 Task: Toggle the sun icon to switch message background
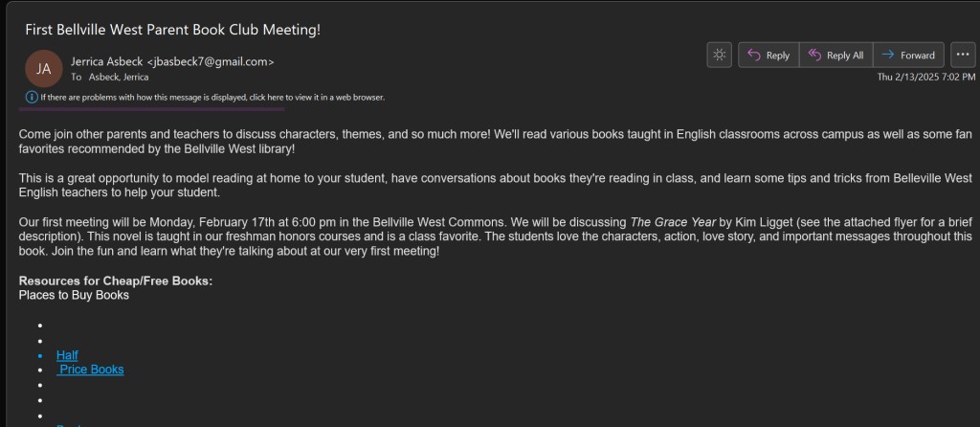click(719, 56)
